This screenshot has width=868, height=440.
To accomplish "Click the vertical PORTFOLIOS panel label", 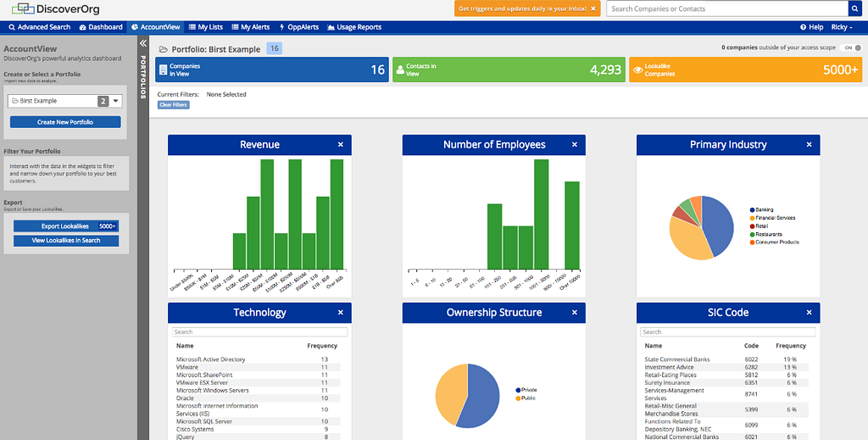I will tap(142, 77).
